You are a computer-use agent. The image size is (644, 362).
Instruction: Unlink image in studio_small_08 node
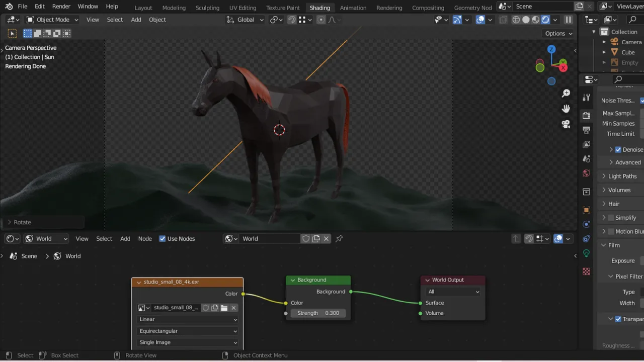point(234,308)
